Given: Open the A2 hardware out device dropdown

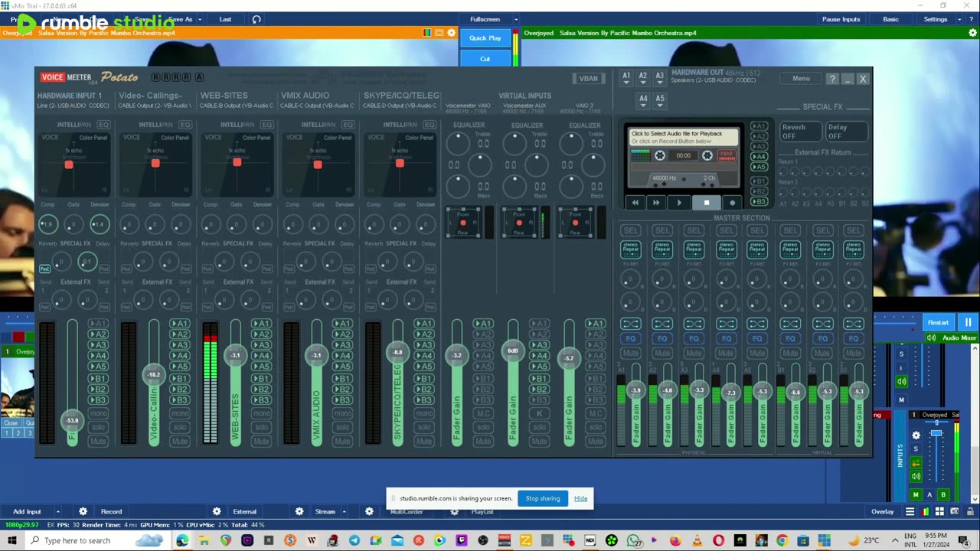Looking at the screenshot, I should coord(643,77).
